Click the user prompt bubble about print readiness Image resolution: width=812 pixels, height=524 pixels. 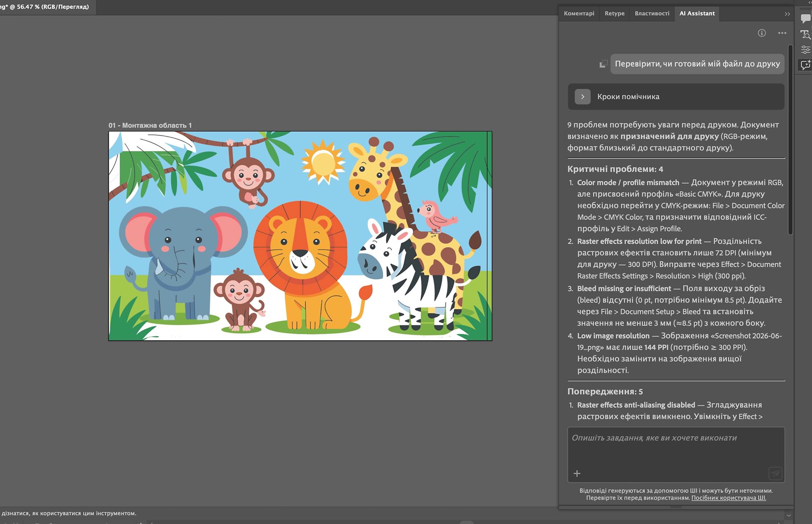[697, 64]
